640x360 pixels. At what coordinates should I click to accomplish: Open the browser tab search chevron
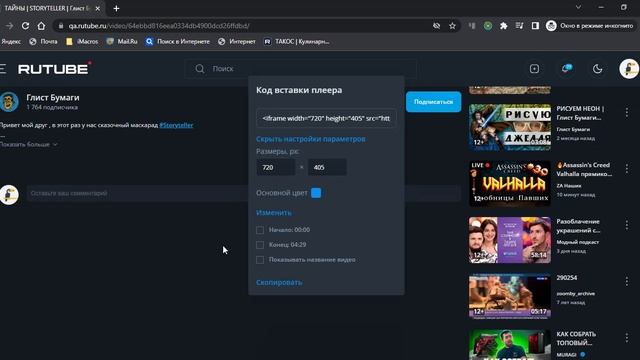(x=578, y=7)
